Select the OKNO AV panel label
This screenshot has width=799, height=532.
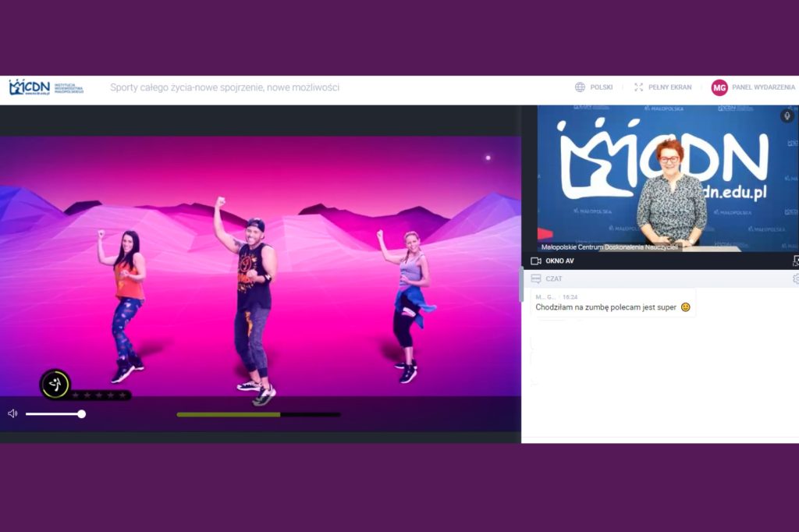(x=559, y=261)
